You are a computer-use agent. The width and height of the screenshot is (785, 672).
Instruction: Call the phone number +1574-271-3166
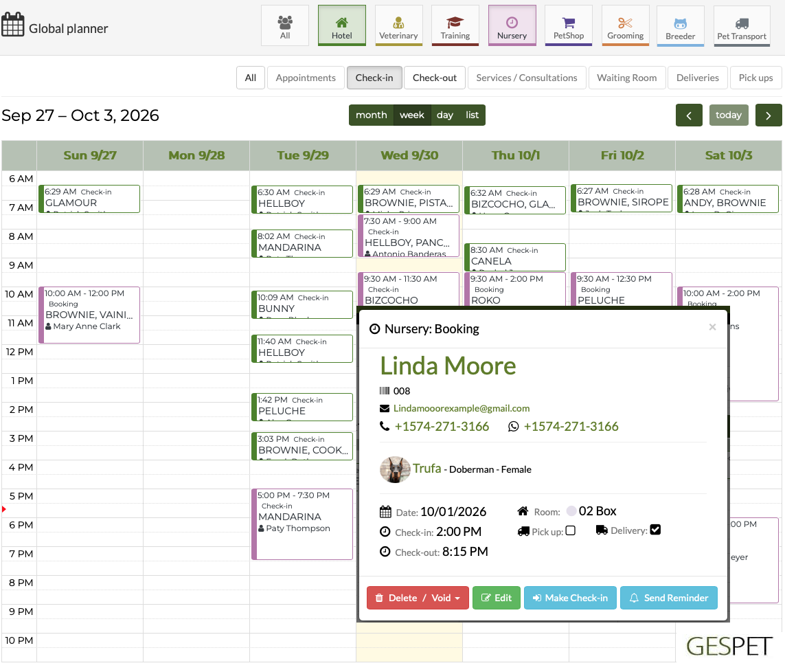point(442,426)
